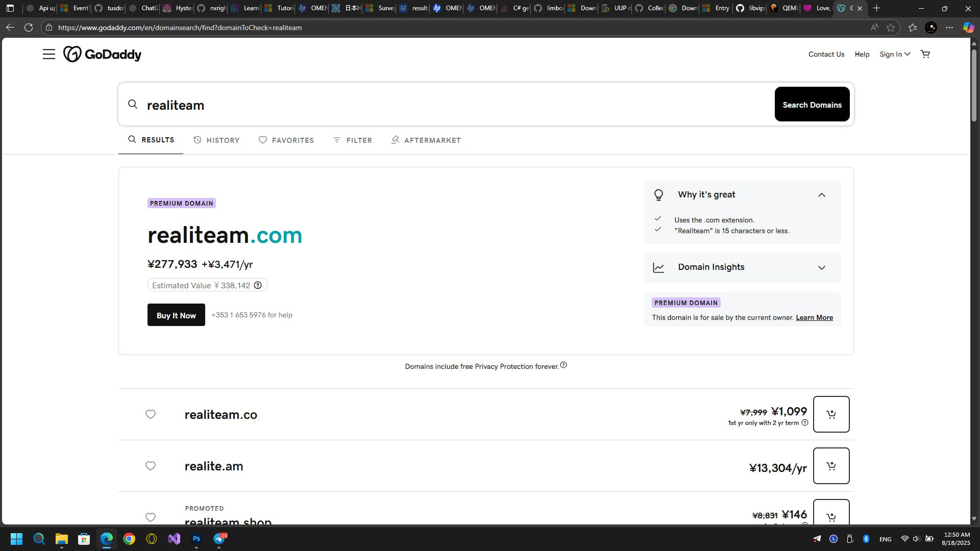
Task: Favorite realite.am with heart icon
Action: click(151, 466)
